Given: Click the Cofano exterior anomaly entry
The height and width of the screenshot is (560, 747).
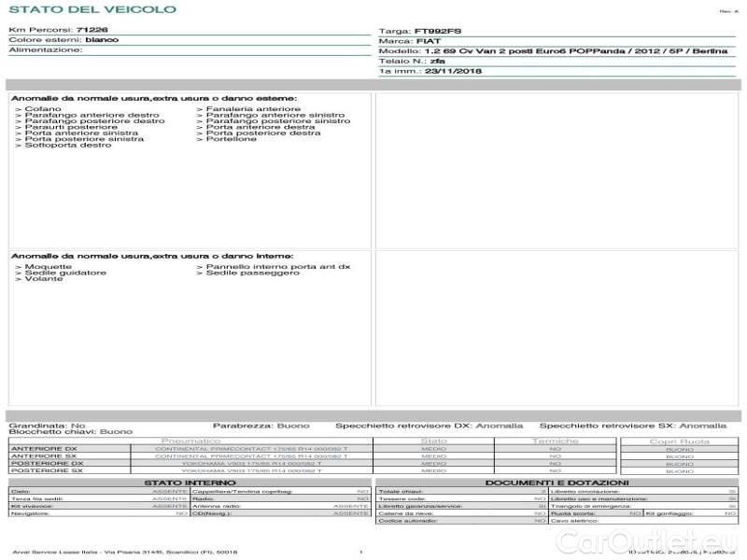Looking at the screenshot, I should [x=43, y=109].
